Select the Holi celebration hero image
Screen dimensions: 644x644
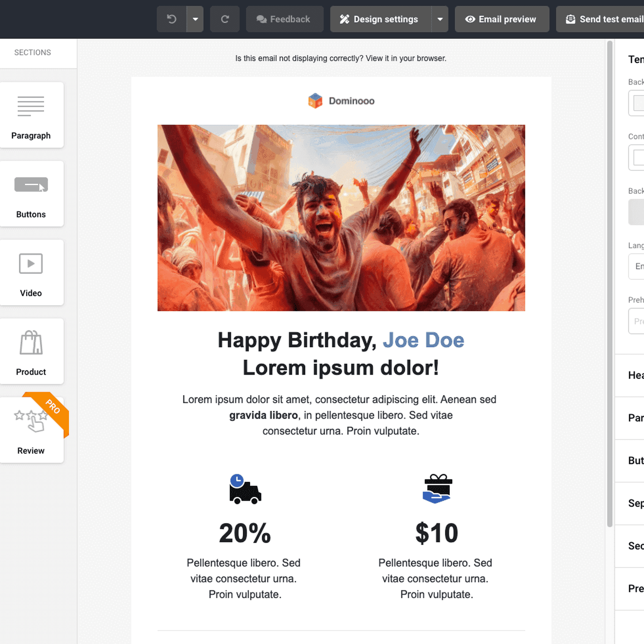pos(341,218)
